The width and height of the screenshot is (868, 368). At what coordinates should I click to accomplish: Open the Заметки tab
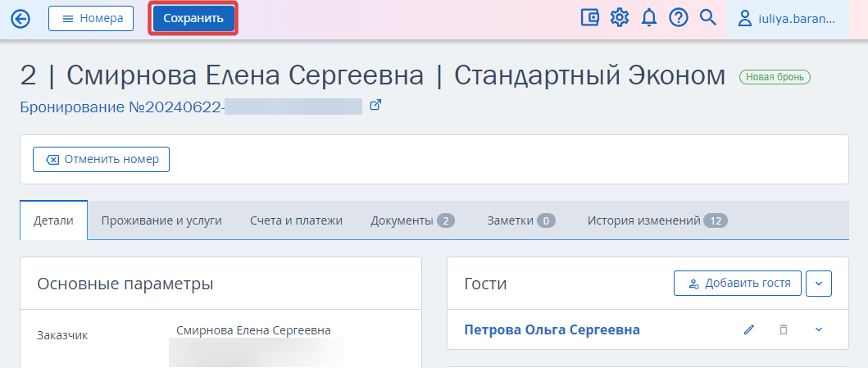point(521,220)
